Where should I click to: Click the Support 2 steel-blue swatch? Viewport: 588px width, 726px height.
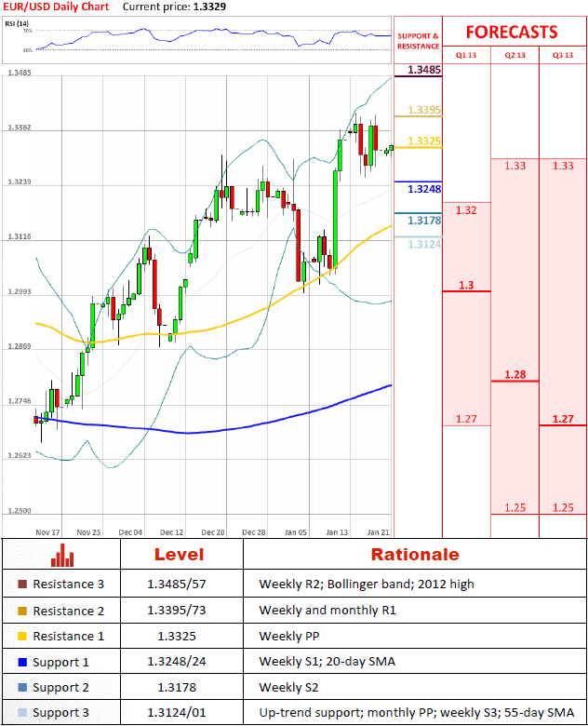click(x=22, y=687)
